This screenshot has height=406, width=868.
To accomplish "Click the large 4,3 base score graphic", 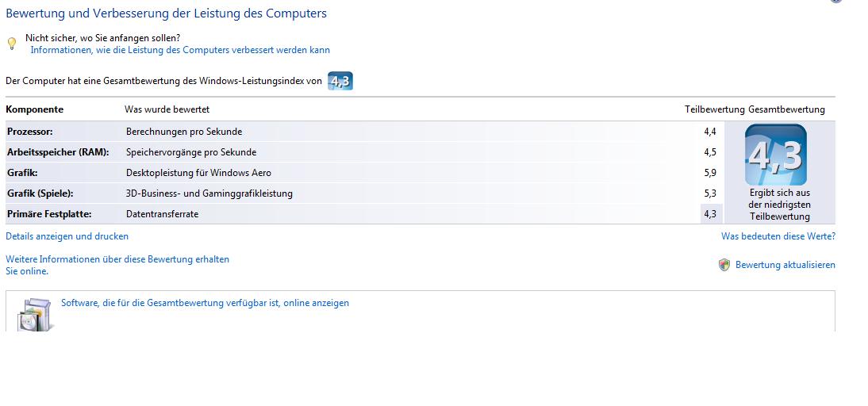I will point(775,155).
